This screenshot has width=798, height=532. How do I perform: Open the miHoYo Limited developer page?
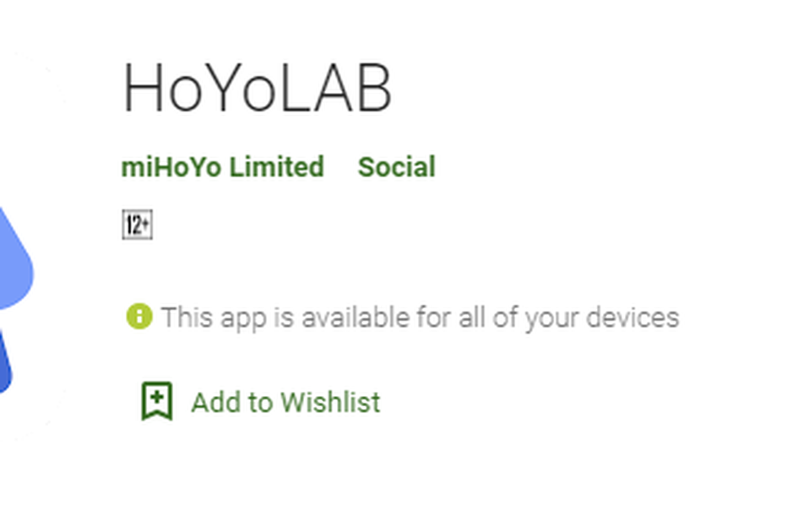[x=222, y=167]
